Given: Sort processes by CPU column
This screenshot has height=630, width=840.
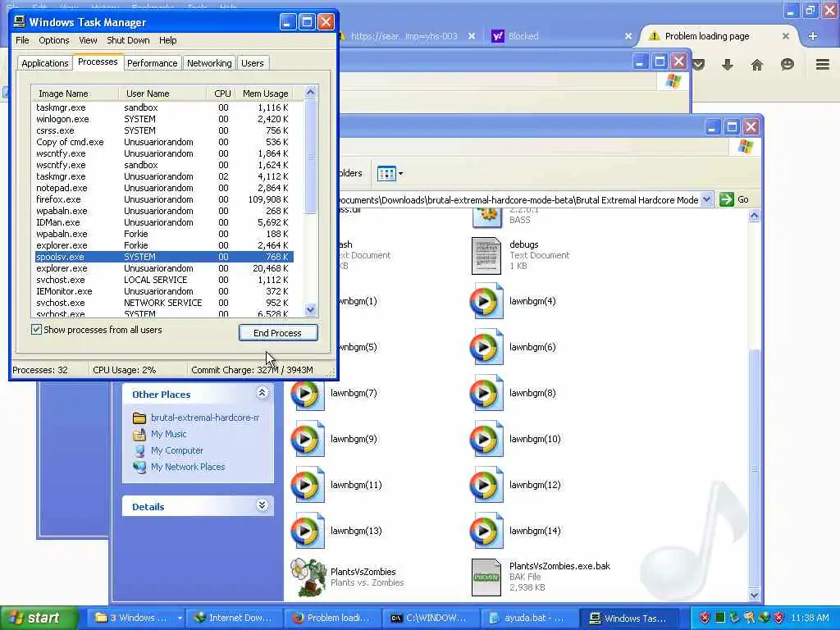Looking at the screenshot, I should [x=221, y=94].
